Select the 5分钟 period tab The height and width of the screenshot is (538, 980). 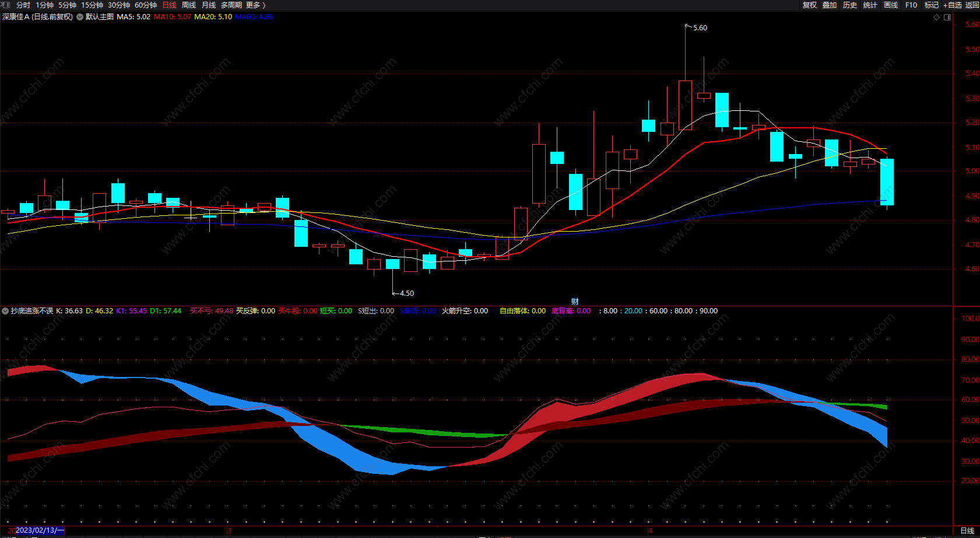[67, 5]
